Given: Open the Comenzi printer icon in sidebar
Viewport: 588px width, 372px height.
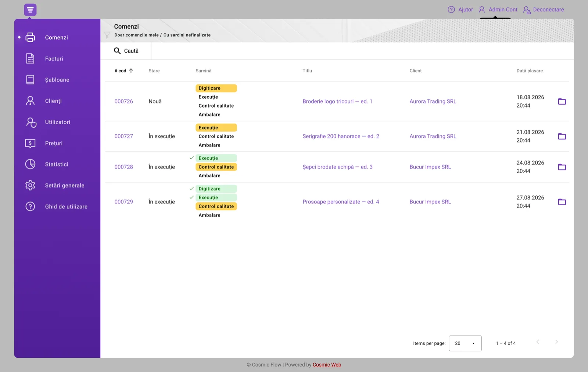Looking at the screenshot, I should 30,37.
